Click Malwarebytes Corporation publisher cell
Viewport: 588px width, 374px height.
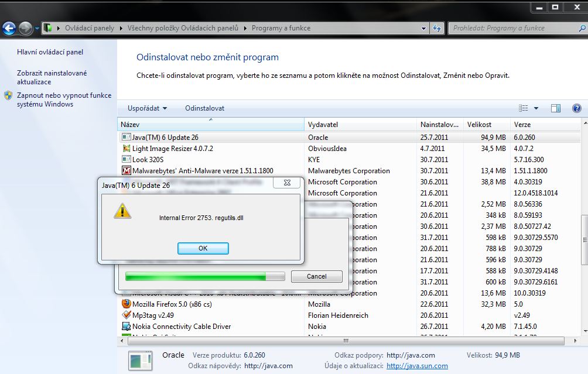(348, 170)
